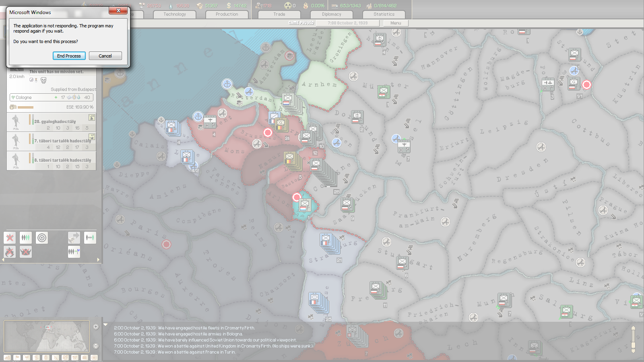Click Cancel in the not responding dialog
Viewport: 644px width, 362px height.
point(105,56)
